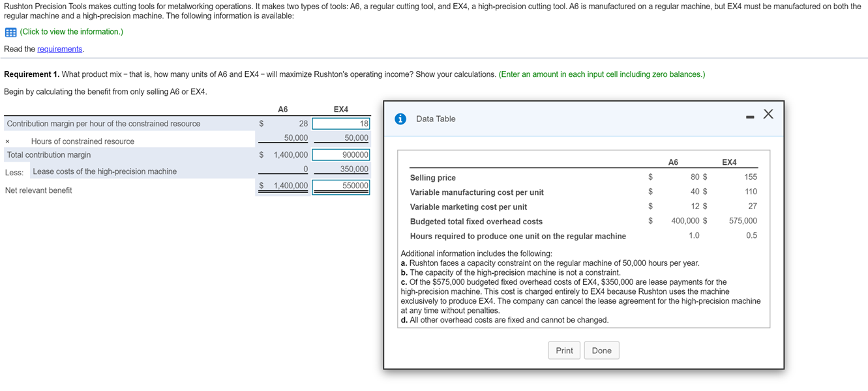
Task: Click 'Hours required to produce one unit' row
Action: [518, 236]
